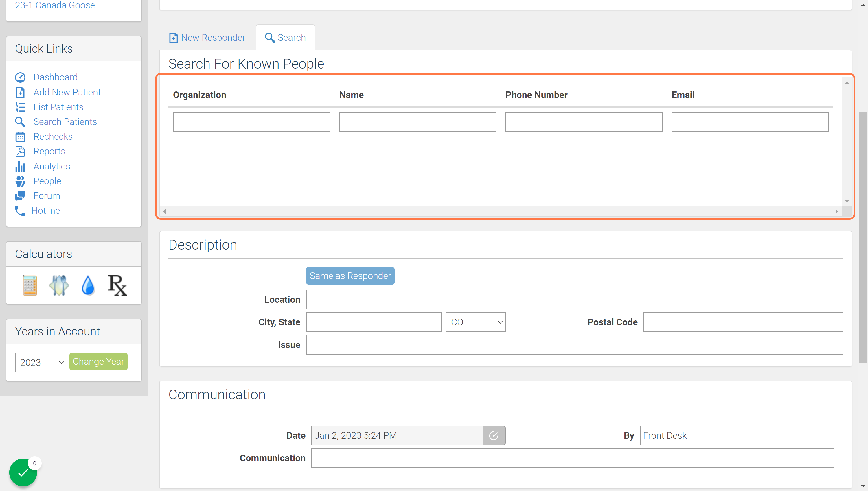Screen dimensions: 868x491
Task: Select the Search tab
Action: 285,37
